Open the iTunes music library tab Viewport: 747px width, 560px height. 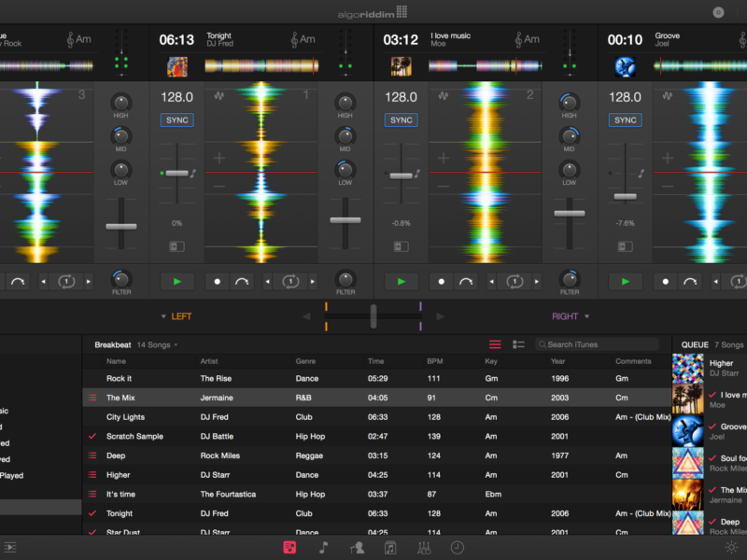(323, 548)
